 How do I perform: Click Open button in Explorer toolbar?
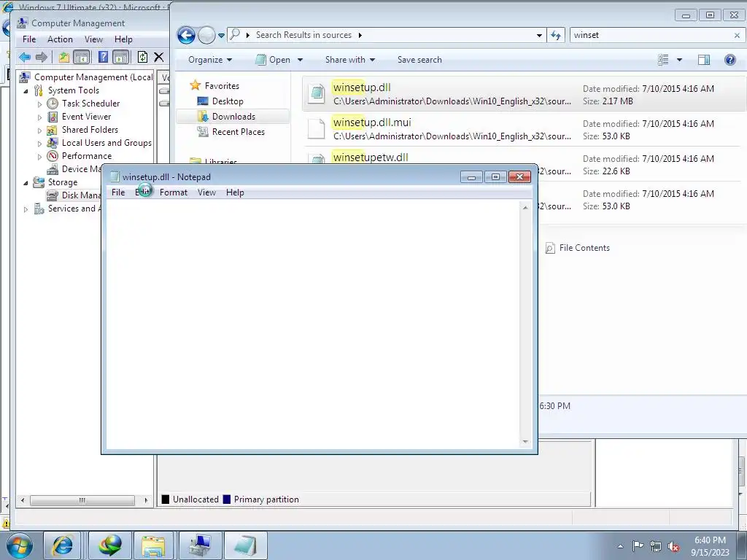pos(273,60)
